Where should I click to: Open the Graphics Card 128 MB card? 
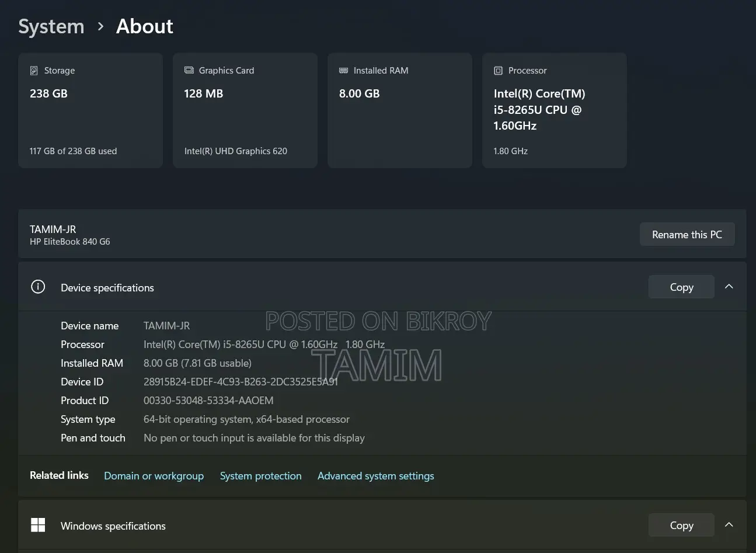tap(245, 110)
